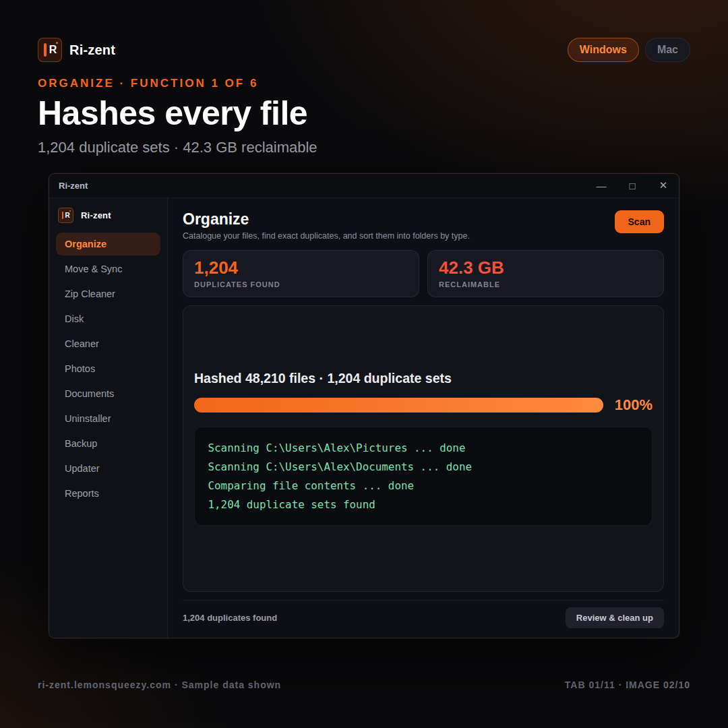Click the log line 'Scanning C:\Users\Alex\Pictures ... done'

click(x=336, y=448)
